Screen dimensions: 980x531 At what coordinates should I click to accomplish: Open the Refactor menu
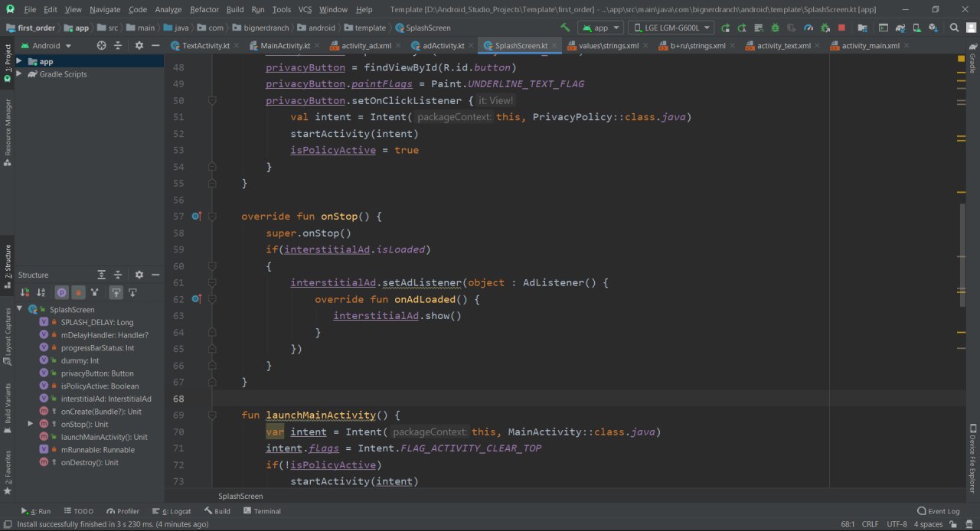coord(204,9)
